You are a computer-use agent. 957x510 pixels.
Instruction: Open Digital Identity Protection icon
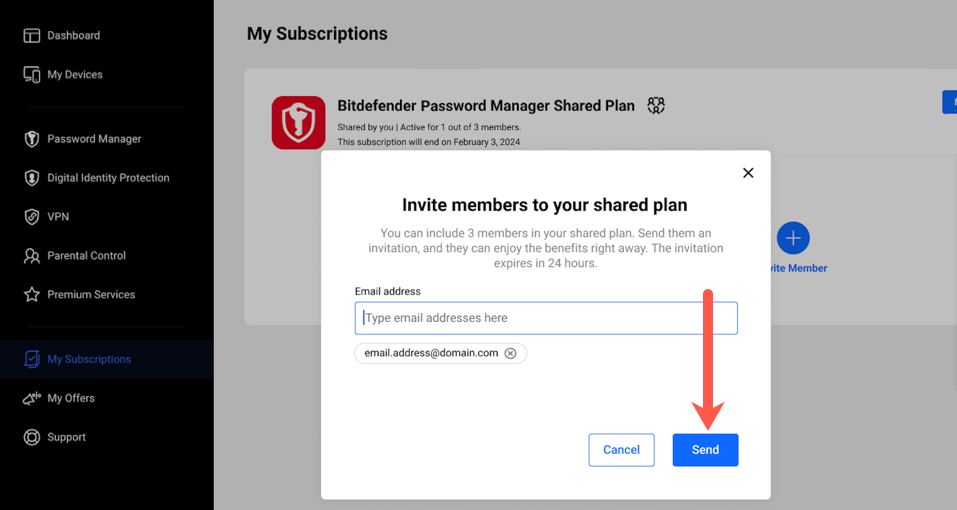click(x=32, y=178)
